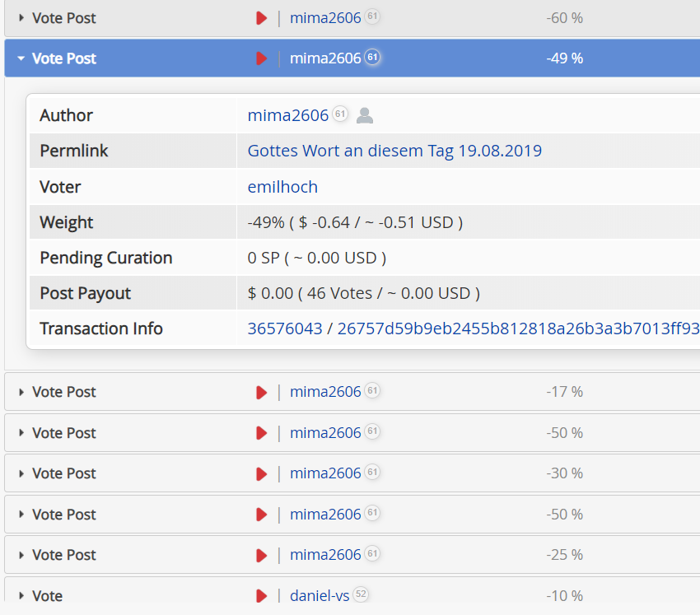
Task: Click red downvote arrow in -25 % row
Action: 262,555
